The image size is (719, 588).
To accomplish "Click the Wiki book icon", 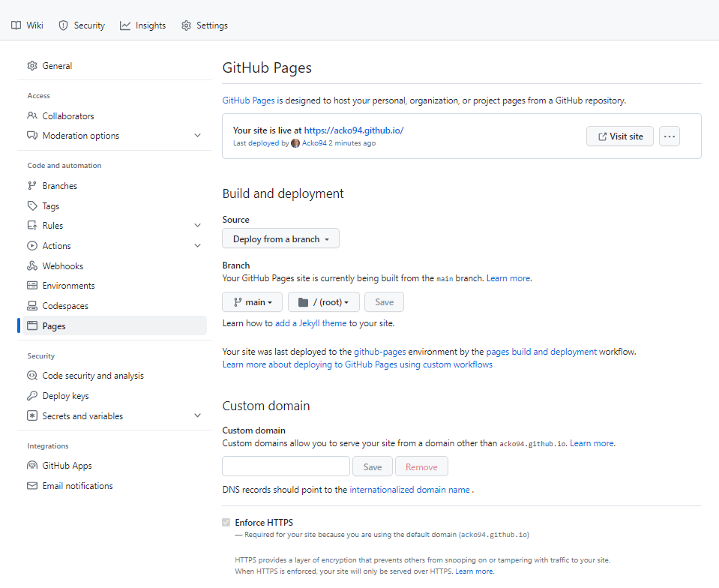I will [16, 25].
